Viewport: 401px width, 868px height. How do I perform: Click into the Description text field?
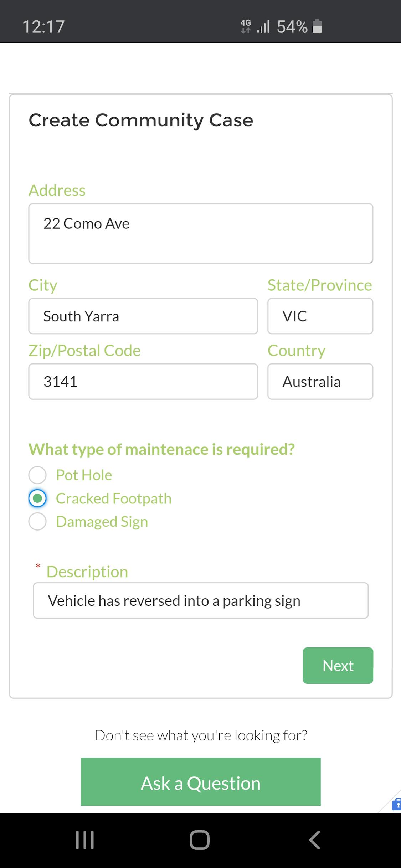point(201,601)
